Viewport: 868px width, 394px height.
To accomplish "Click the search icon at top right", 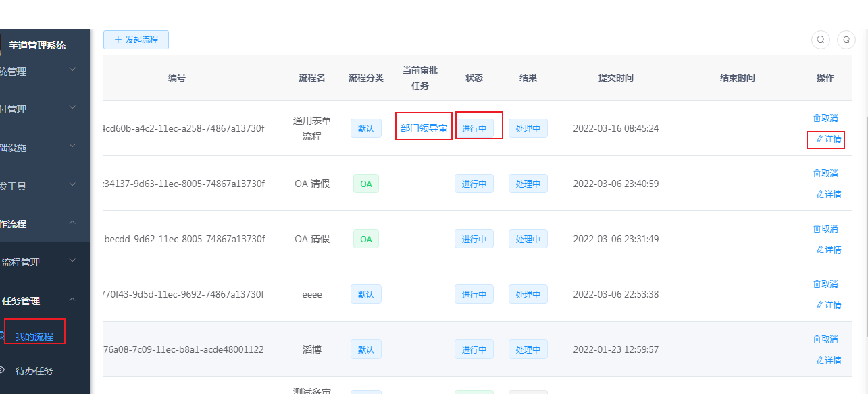I will pos(821,40).
